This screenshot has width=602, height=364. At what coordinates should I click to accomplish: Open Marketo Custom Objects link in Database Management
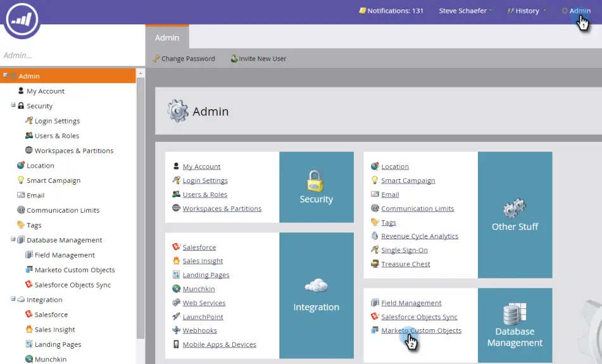[x=421, y=330]
